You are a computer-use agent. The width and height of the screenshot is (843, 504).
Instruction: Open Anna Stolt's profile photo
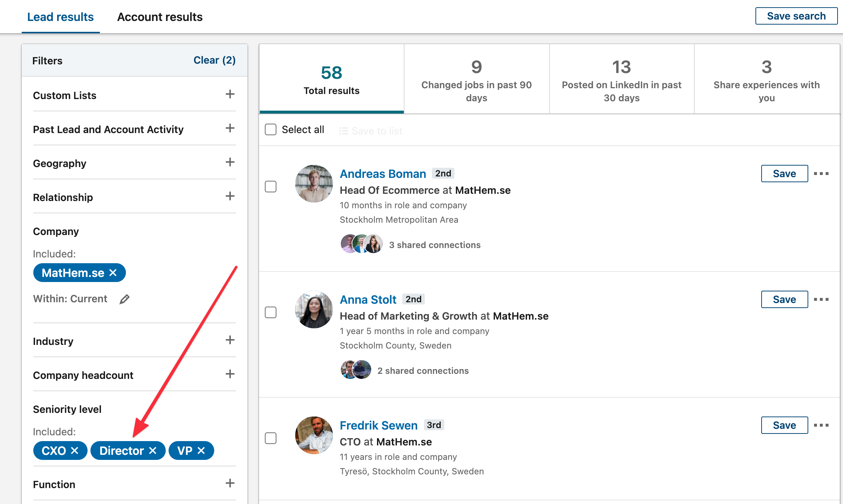tap(314, 309)
